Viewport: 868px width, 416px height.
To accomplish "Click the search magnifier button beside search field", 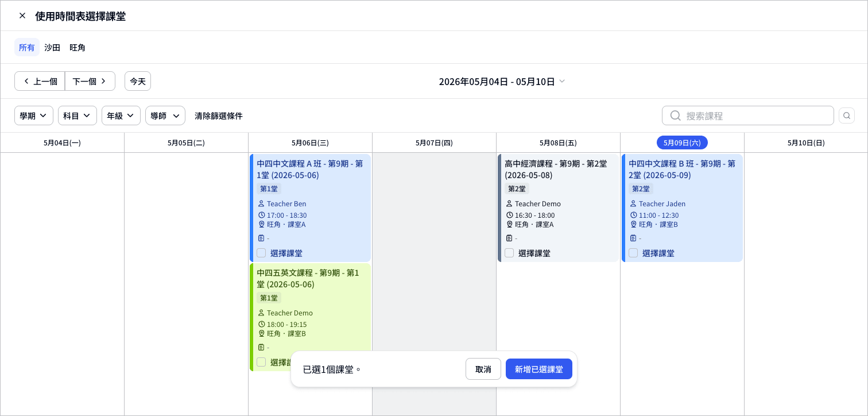I will (x=847, y=115).
